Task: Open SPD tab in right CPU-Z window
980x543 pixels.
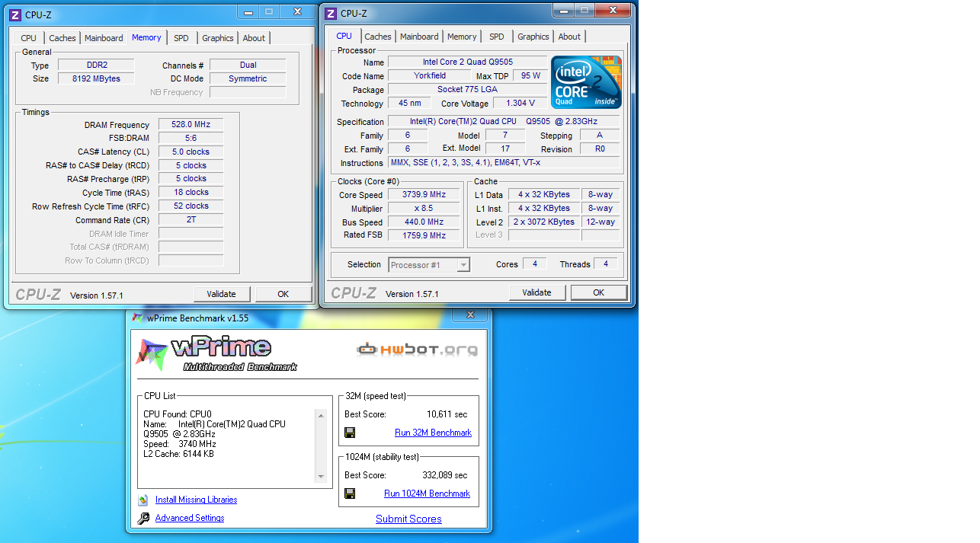Action: 497,37
